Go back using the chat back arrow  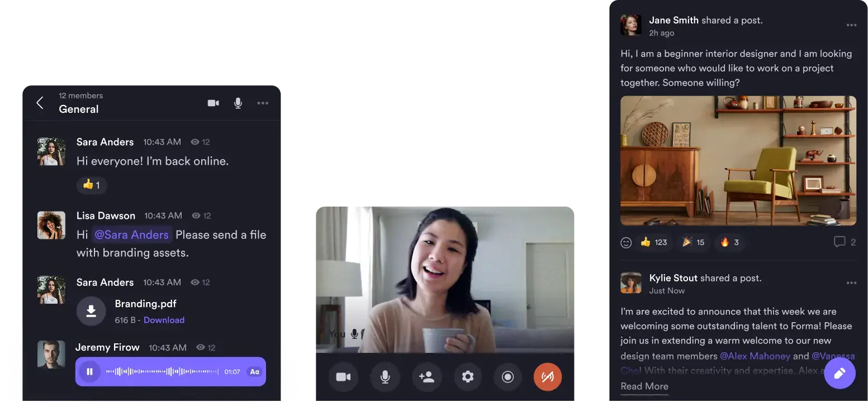[x=40, y=103]
